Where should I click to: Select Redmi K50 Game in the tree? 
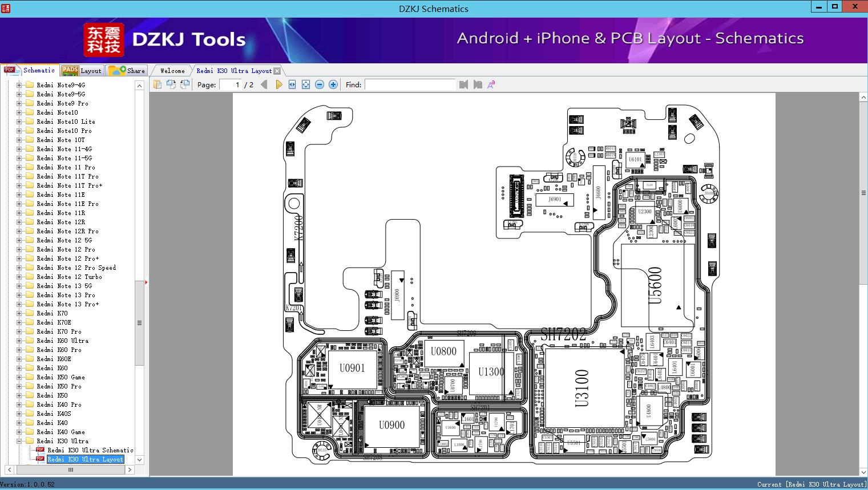tap(61, 377)
